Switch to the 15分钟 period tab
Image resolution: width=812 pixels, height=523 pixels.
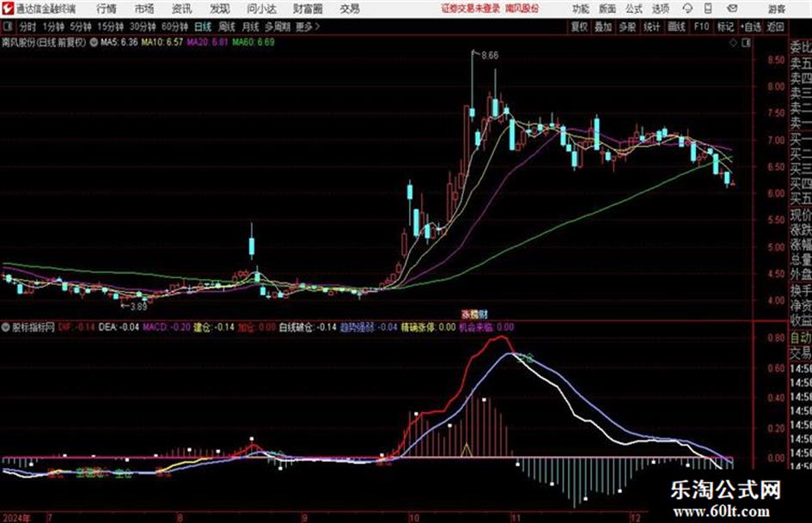pos(111,27)
